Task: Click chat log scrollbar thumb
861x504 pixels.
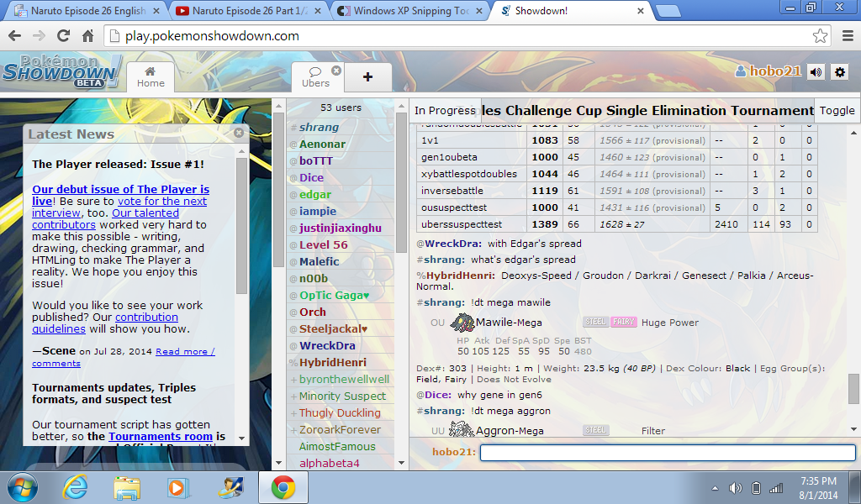Action: pos(853,388)
